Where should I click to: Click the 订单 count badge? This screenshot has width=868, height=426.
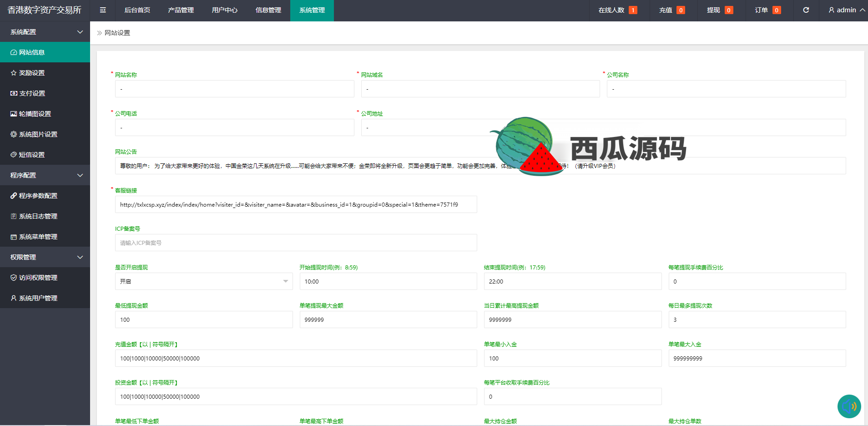[777, 10]
